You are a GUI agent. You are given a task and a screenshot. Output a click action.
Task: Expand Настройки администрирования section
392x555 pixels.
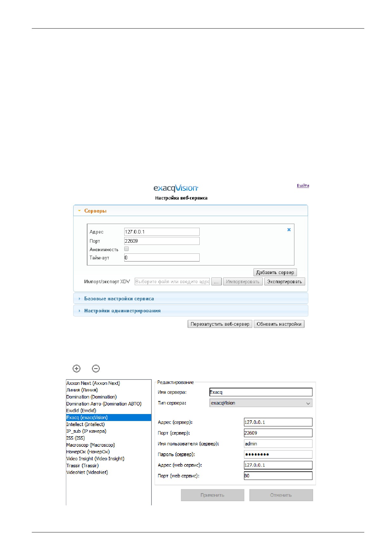click(190, 311)
